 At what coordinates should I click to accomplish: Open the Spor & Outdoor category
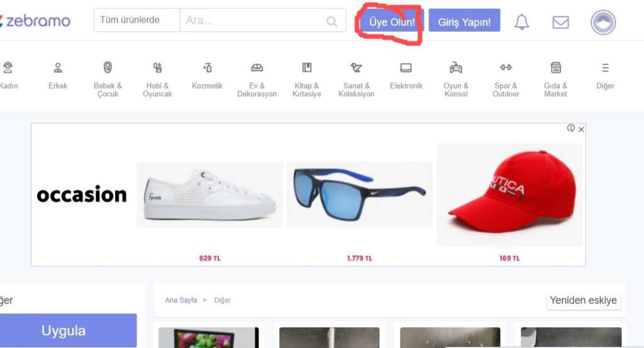click(x=506, y=79)
